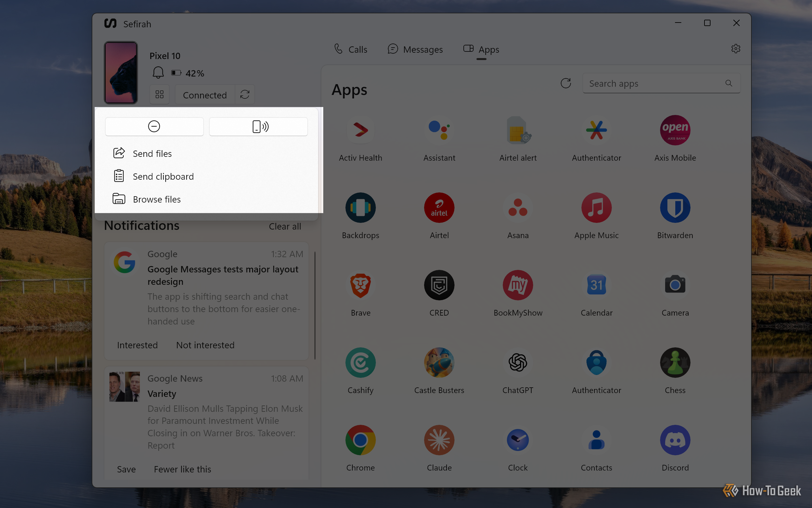Open the grid quick-actions button
Viewport: 812px width, 508px height.
[159, 94]
